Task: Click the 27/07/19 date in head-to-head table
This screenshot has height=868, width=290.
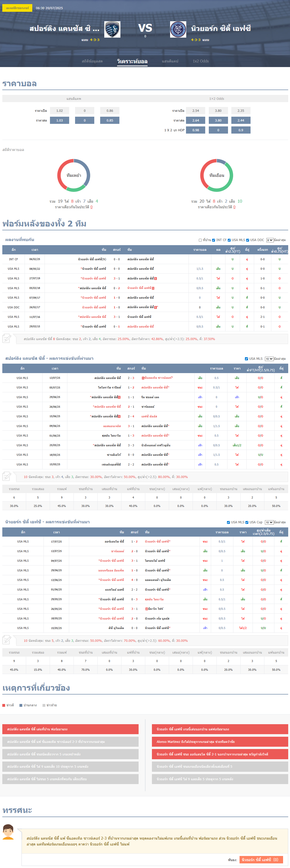Action: (35, 279)
